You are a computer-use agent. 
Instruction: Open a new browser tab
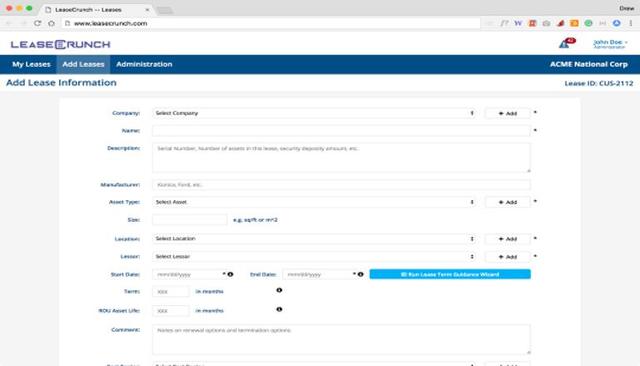165,10
